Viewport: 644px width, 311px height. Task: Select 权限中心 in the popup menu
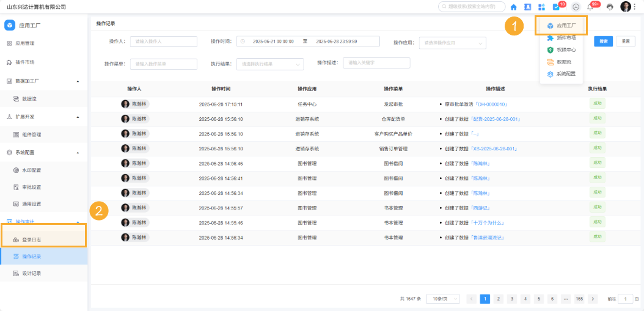click(x=562, y=50)
